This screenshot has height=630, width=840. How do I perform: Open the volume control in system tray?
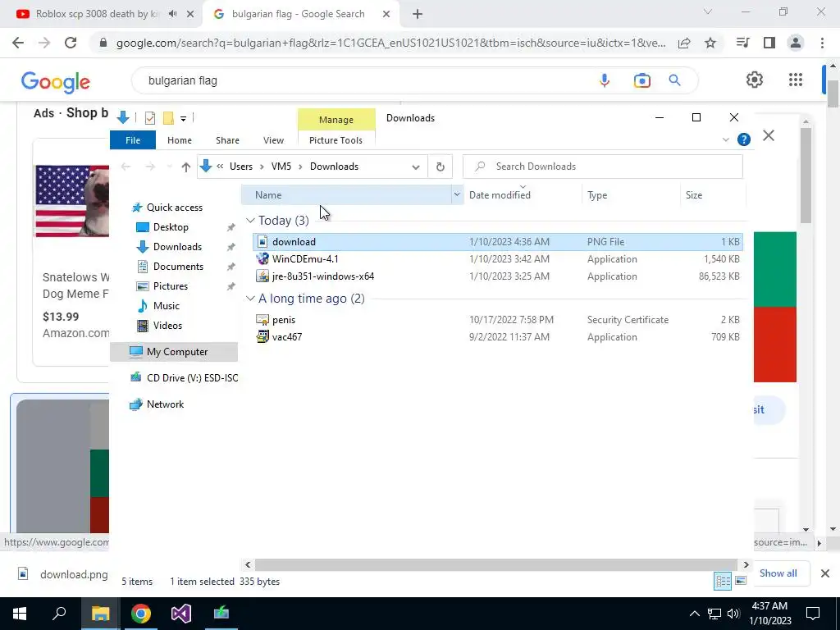[x=734, y=614]
